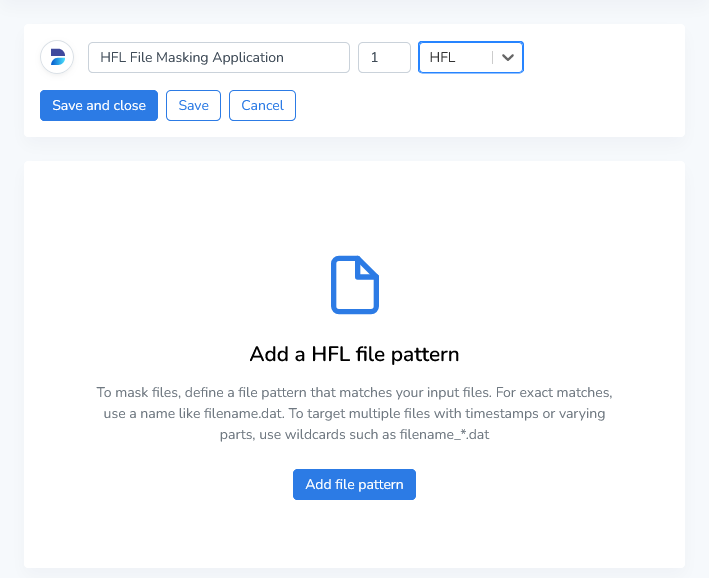Click the number field containing 1
The image size is (709, 578).
384,57
